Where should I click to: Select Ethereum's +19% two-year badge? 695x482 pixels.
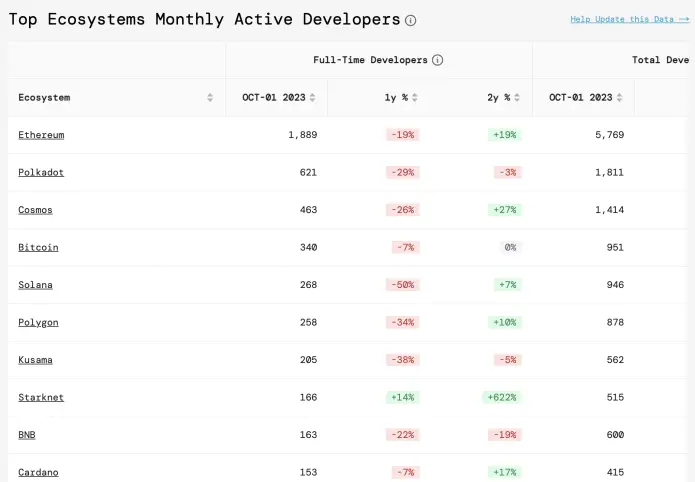coord(505,135)
